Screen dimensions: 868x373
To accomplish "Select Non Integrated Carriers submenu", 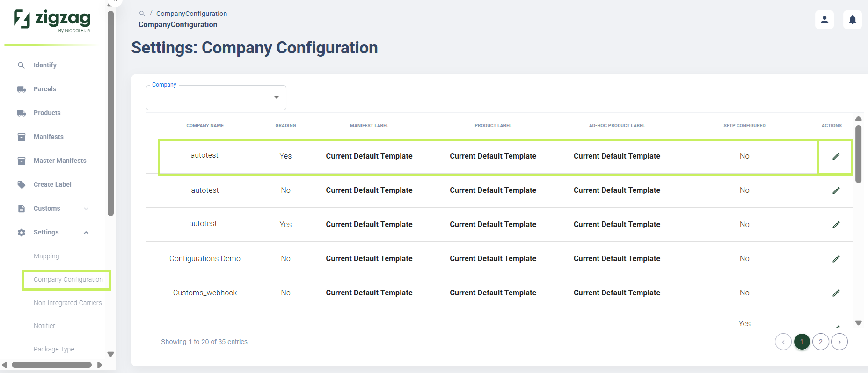I will pyautogui.click(x=67, y=303).
